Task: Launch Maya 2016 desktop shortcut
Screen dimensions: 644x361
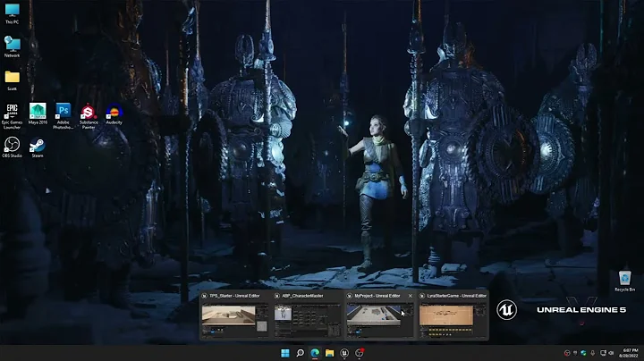Action: [x=38, y=113]
